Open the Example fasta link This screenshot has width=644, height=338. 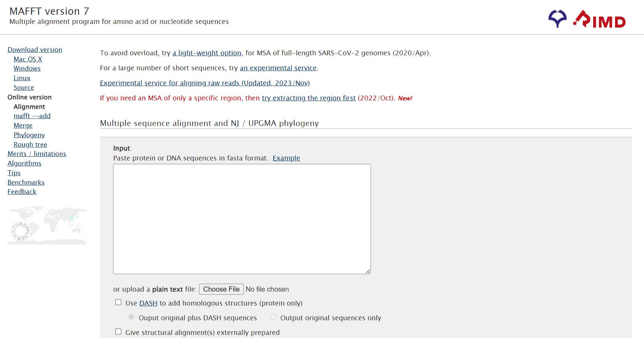(286, 158)
